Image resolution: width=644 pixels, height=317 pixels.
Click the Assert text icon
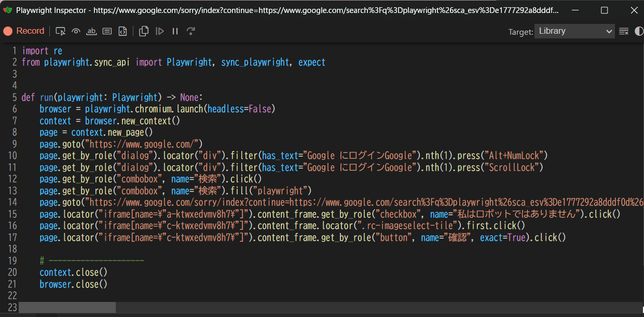(x=91, y=31)
